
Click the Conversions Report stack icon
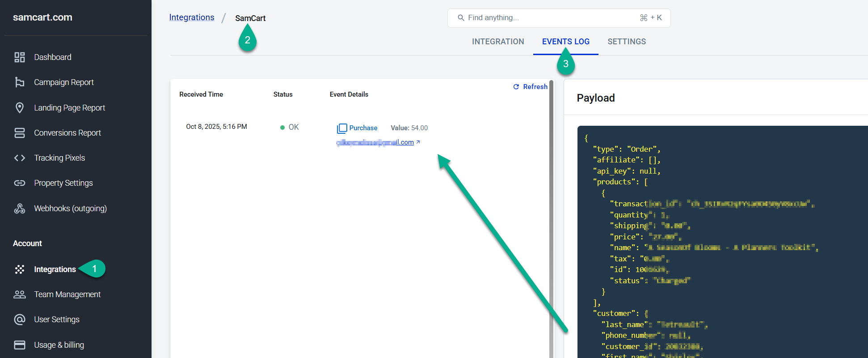coord(20,133)
